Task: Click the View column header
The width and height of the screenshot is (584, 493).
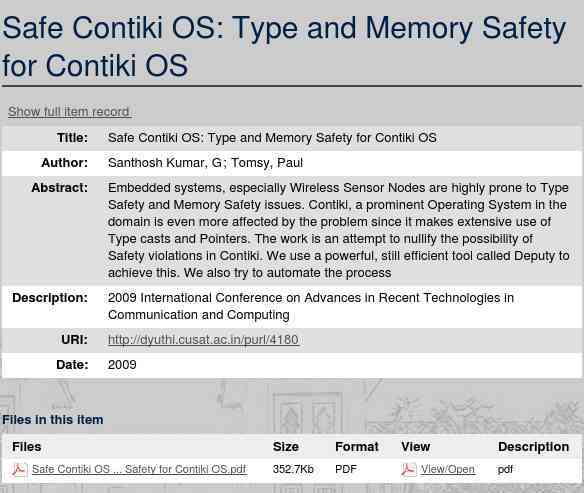Action: pyautogui.click(x=416, y=446)
